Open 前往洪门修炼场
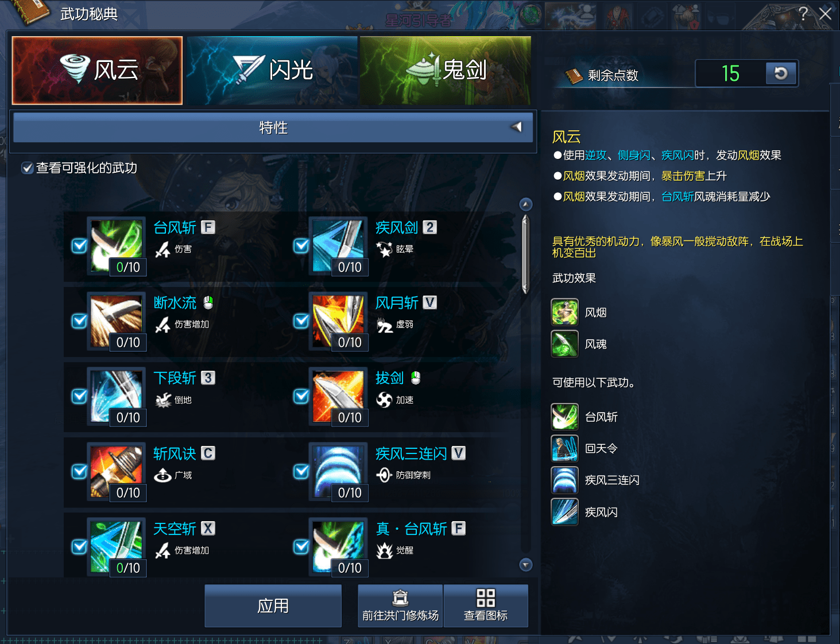 click(x=400, y=606)
